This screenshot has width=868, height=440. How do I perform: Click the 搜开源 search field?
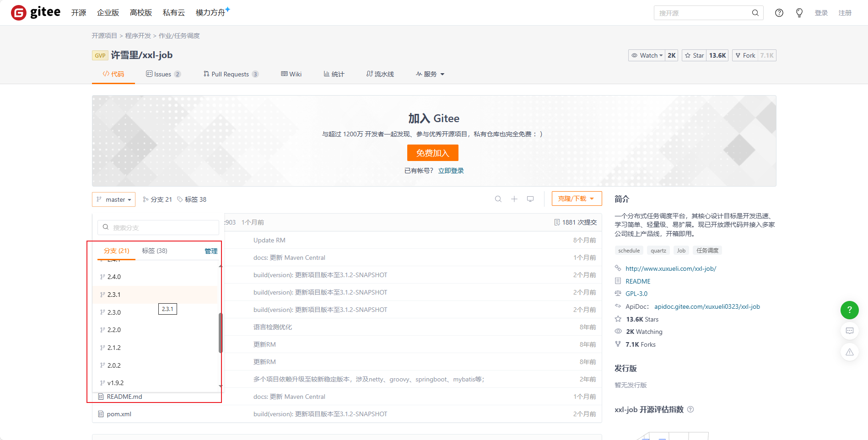click(x=709, y=13)
